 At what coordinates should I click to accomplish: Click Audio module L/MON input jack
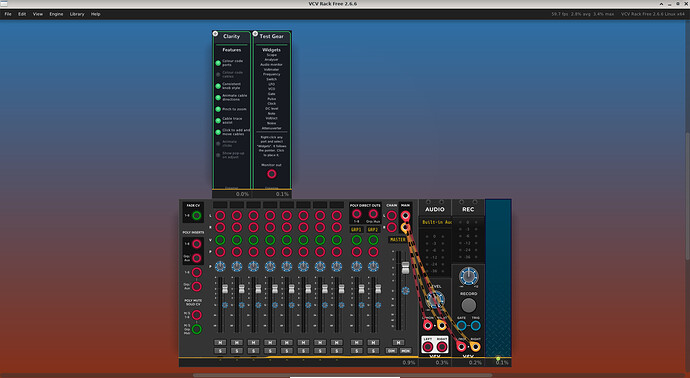click(x=428, y=326)
